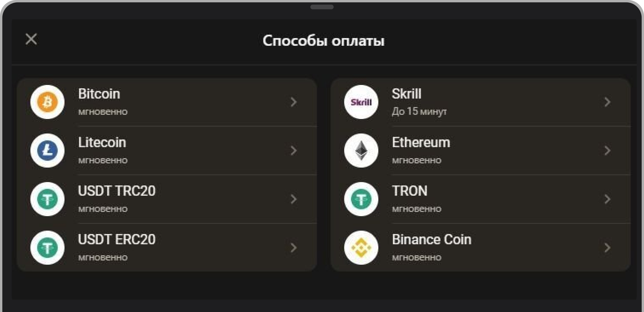Screen dimensions: 644x312
Task: Click the purple Skrill logo icon
Action: pos(361,102)
